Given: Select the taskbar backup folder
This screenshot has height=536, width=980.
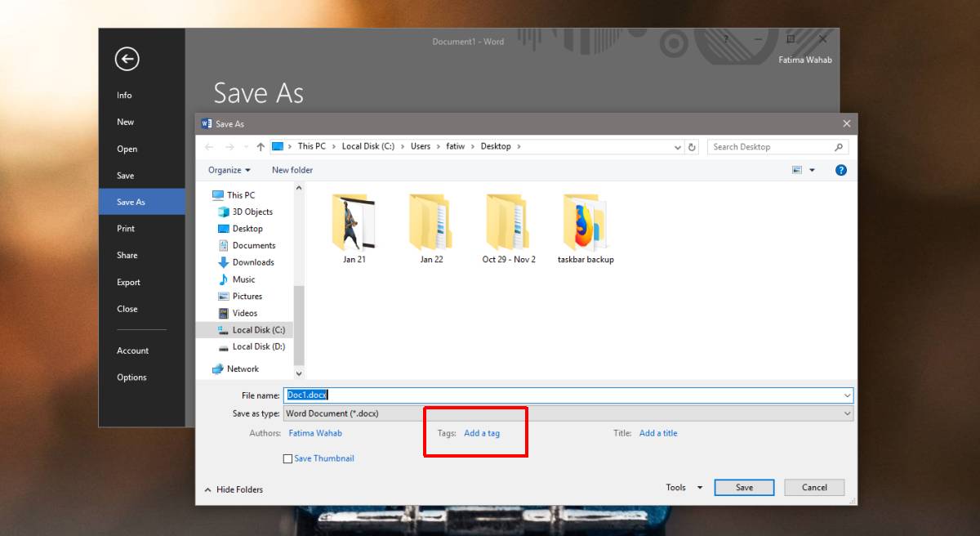Looking at the screenshot, I should click(x=586, y=230).
